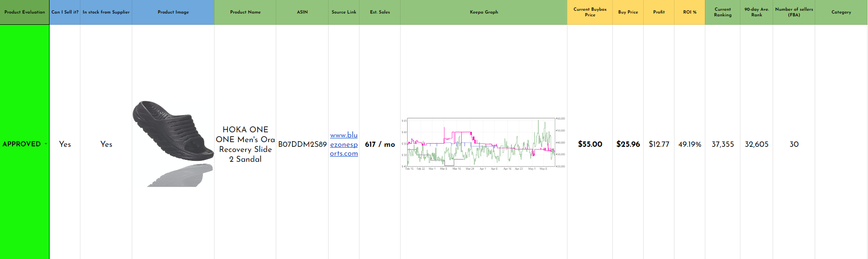868x259 pixels.
Task: Select the empty Category cell for HOKA row
Action: (x=841, y=142)
